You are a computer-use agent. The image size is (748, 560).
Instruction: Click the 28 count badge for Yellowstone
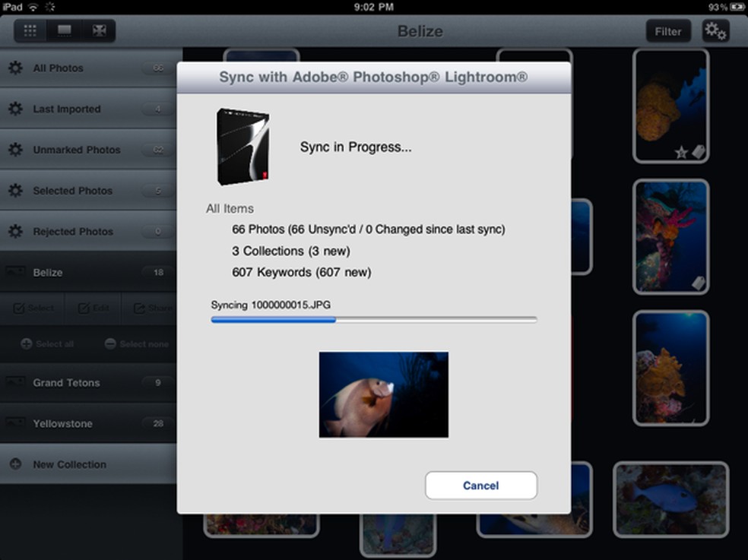(158, 423)
